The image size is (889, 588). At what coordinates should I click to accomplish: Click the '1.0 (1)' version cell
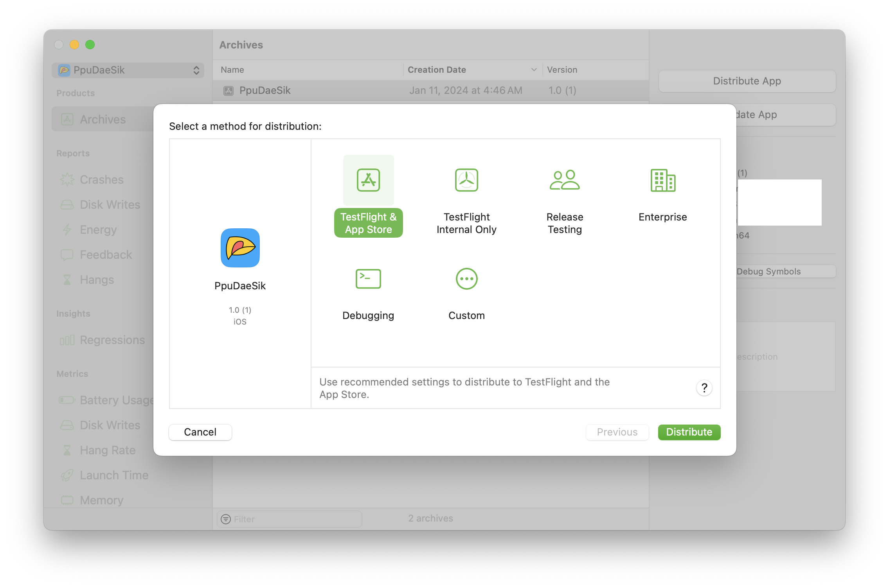pos(562,91)
